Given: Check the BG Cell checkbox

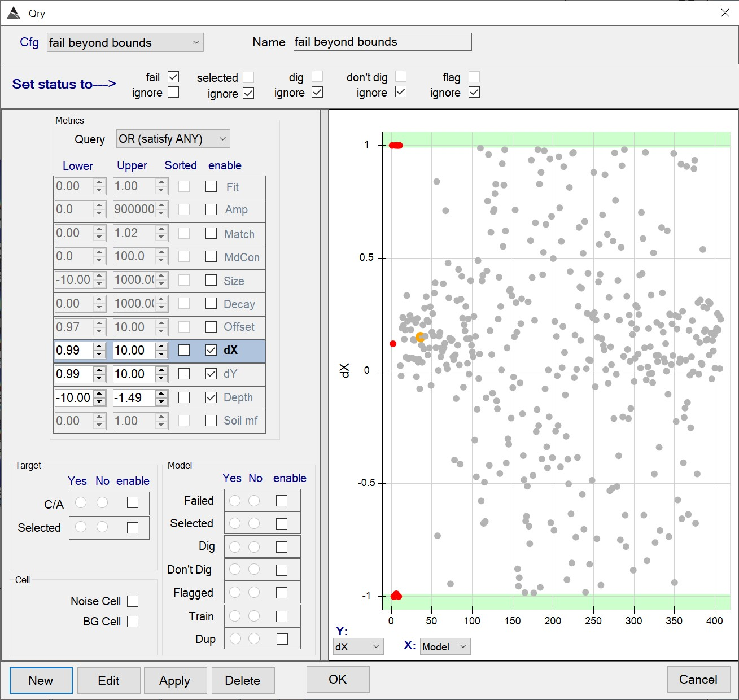Looking at the screenshot, I should click(x=133, y=621).
